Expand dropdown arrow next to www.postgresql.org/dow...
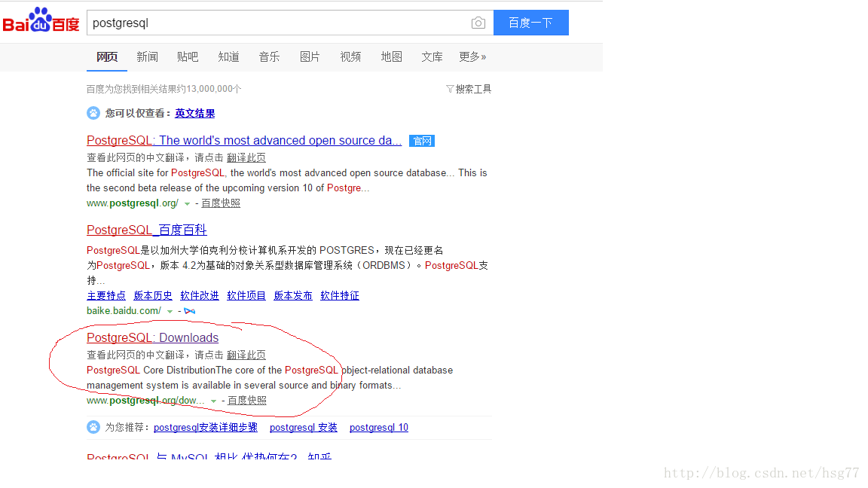The image size is (868, 488). click(213, 401)
